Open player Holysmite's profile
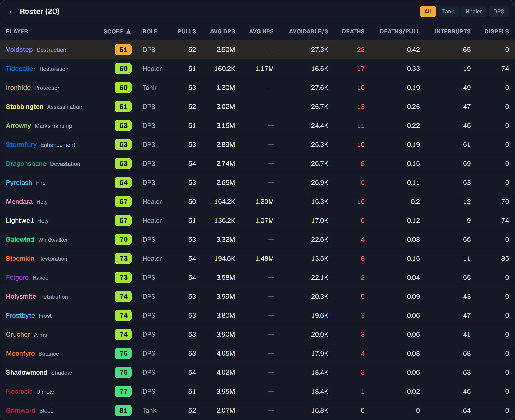 tap(21, 297)
